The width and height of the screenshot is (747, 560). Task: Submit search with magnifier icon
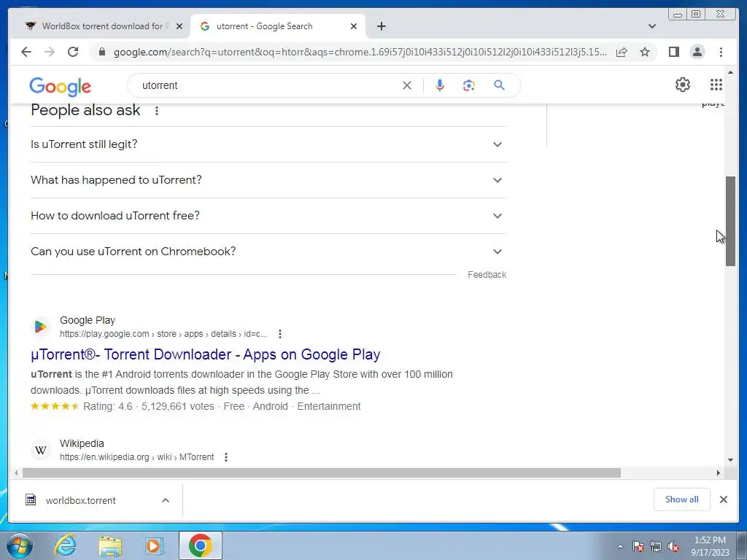[x=499, y=85]
